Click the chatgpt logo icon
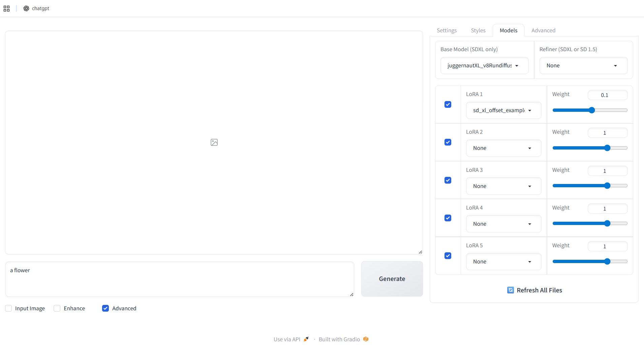This screenshot has width=644, height=348. [26, 8]
